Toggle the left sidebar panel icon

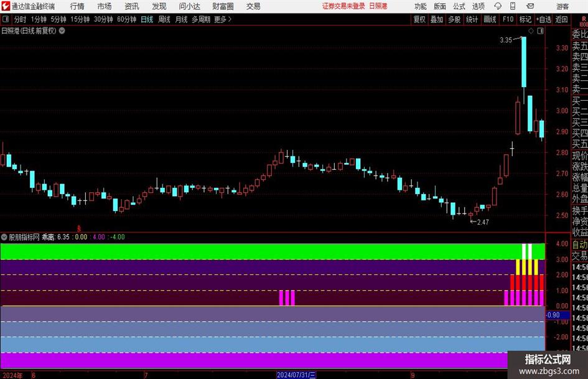5,19
